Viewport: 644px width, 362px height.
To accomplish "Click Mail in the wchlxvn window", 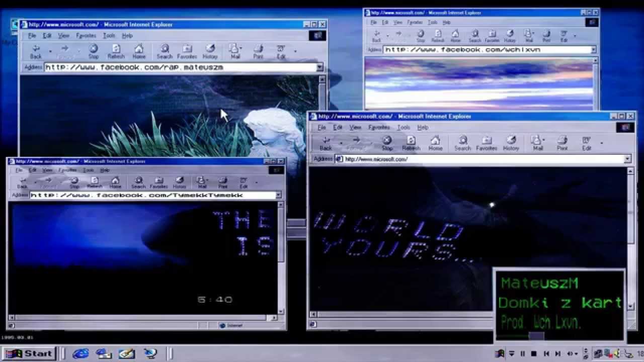I will (x=529, y=36).
